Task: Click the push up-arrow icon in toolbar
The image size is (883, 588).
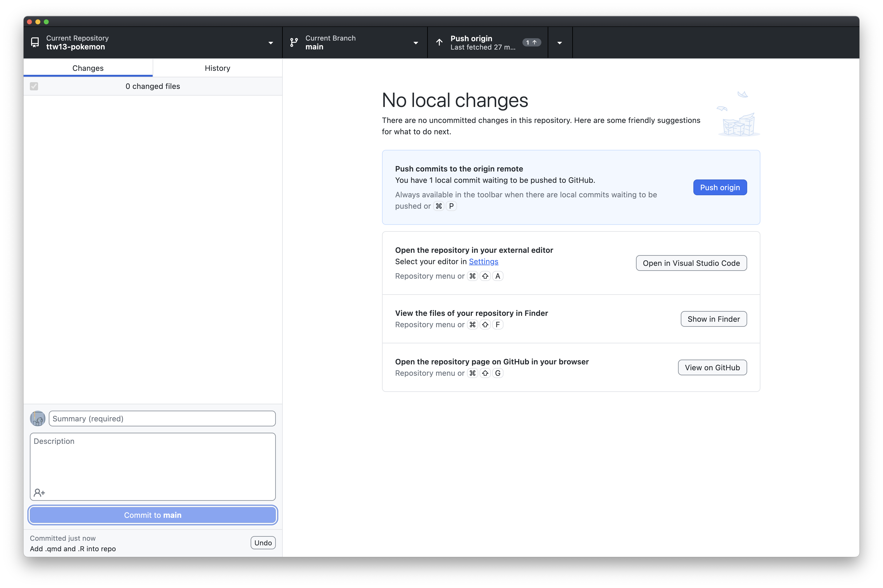Action: 439,42
